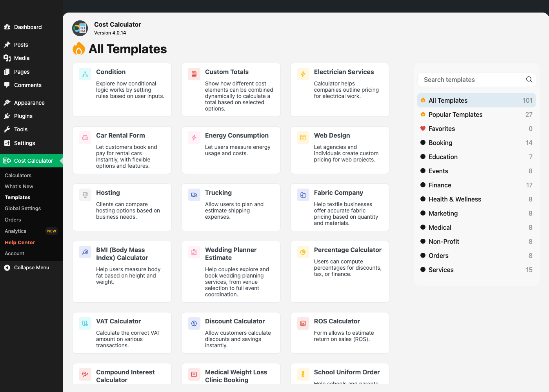
Task: Click the Electrician Services lightning icon
Action: pyautogui.click(x=303, y=74)
